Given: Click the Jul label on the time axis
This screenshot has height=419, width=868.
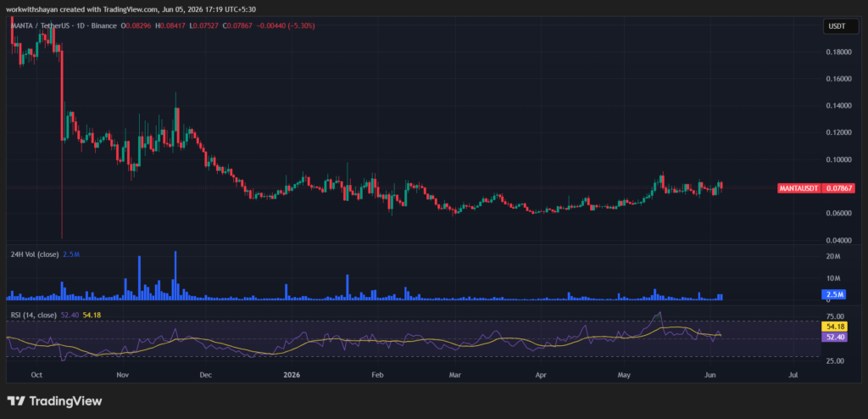Looking at the screenshot, I should pyautogui.click(x=793, y=375).
